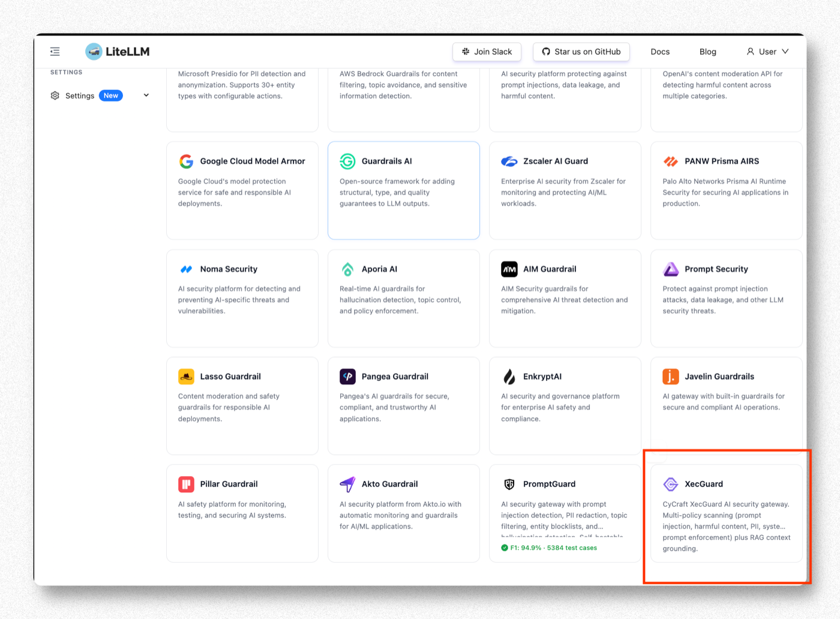Select the PANW Prisma AIRS title
Image resolution: width=840 pixels, height=619 pixels.
tap(722, 161)
